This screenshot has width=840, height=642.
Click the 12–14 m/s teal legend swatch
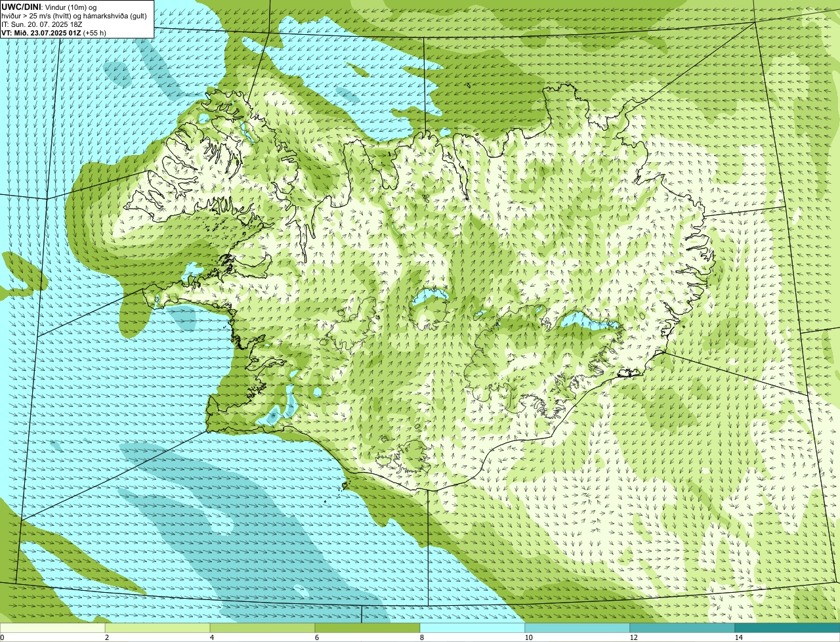(x=682, y=628)
